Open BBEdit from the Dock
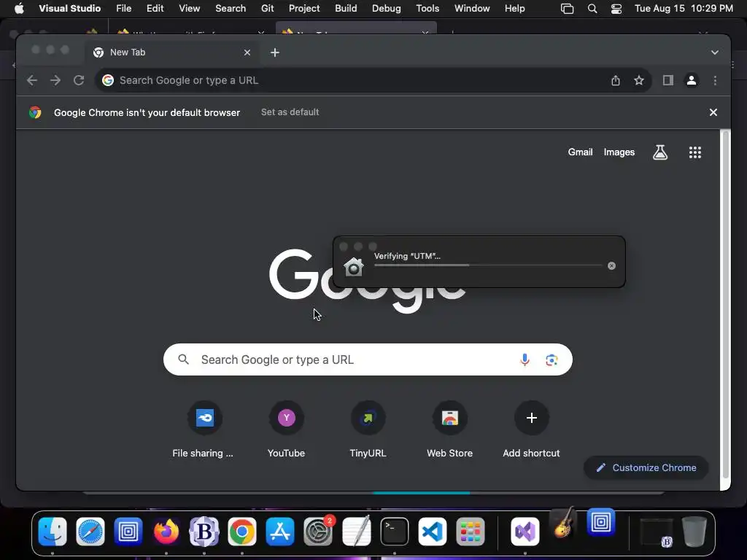The image size is (747, 560). click(204, 532)
